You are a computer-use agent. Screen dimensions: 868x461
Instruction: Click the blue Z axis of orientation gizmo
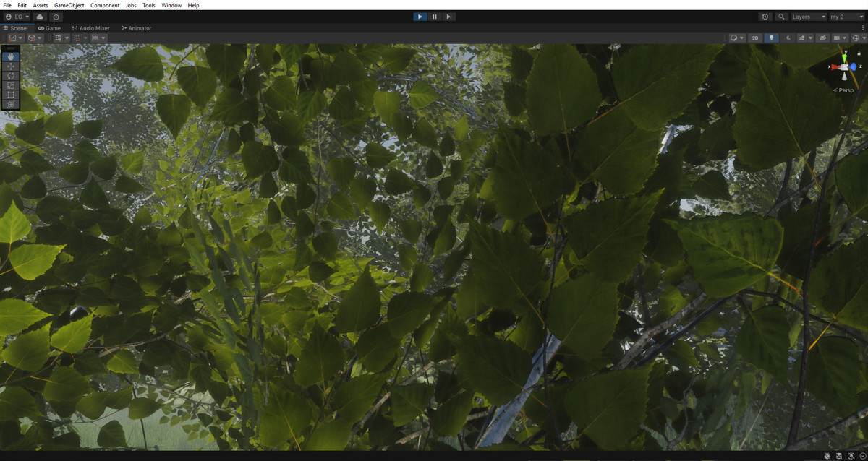click(854, 66)
